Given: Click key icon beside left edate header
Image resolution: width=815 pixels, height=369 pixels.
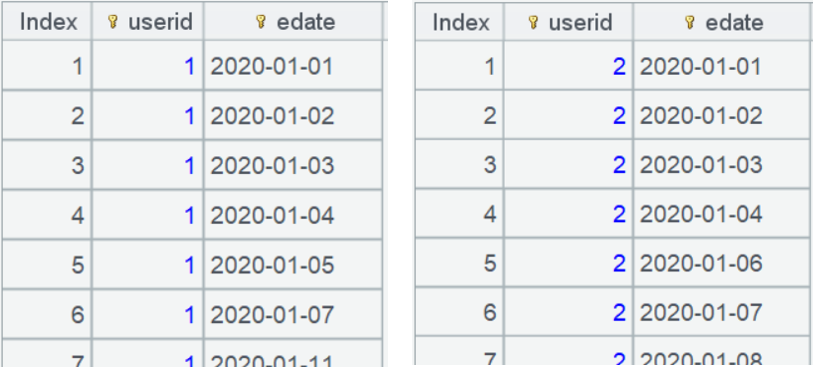Looking at the screenshot, I should coord(261,21).
